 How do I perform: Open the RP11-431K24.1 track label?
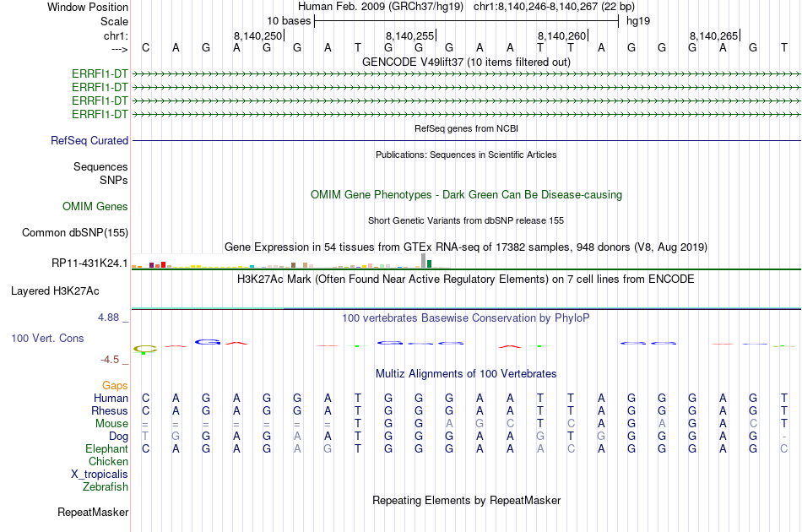pos(89,263)
